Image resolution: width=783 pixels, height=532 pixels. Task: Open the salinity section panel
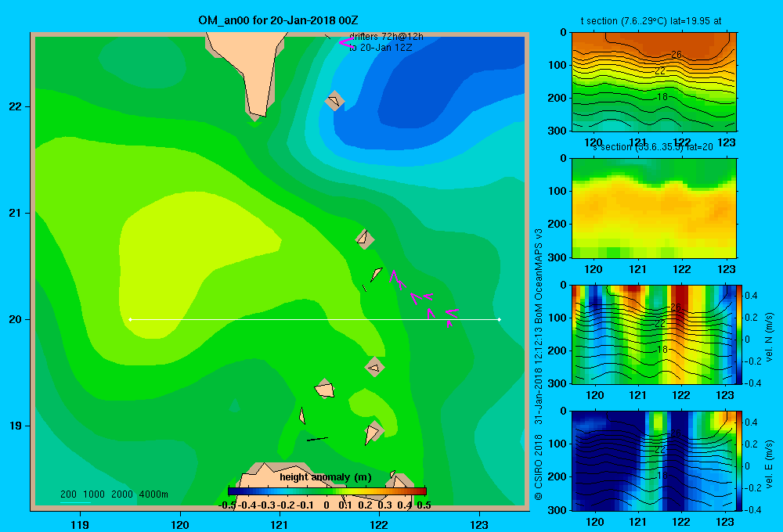pyautogui.click(x=654, y=208)
